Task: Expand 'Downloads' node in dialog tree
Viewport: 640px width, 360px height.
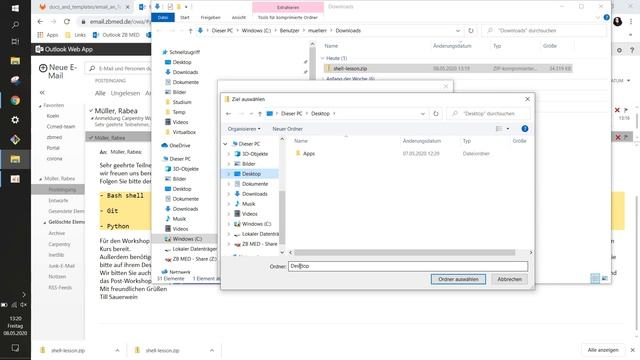Action: point(229,194)
